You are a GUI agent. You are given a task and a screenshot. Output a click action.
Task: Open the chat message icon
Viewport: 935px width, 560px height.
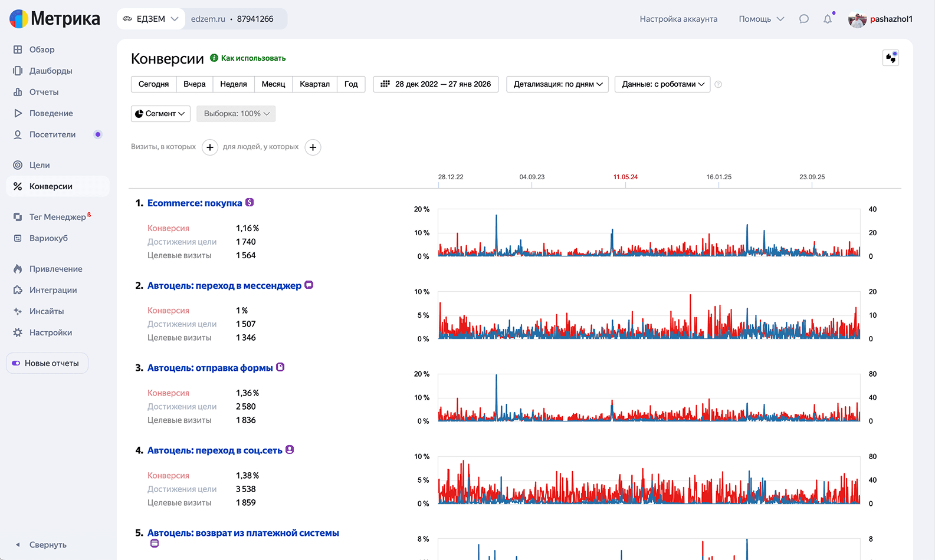point(803,19)
